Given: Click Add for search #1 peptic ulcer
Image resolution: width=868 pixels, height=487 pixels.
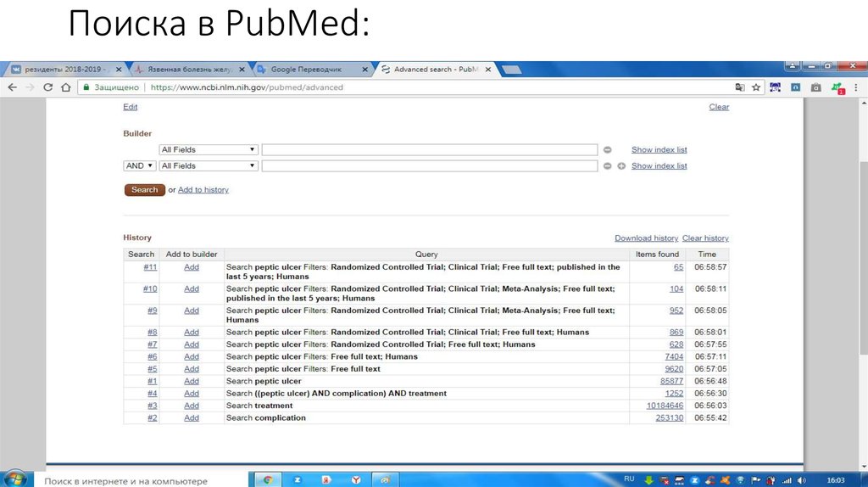Looking at the screenshot, I should coord(192,381).
